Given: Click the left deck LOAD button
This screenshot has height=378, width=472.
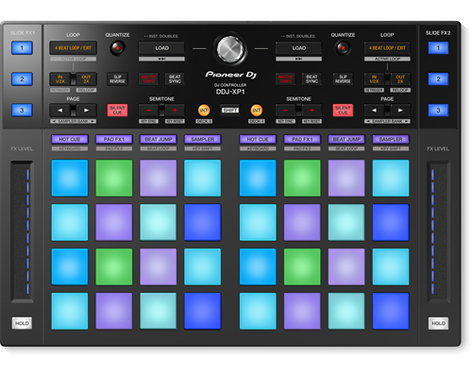Looking at the screenshot, I should click(162, 48).
